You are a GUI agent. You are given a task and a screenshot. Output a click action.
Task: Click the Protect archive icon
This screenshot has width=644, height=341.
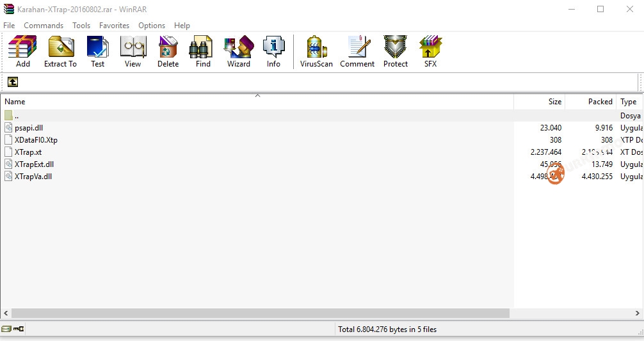click(x=395, y=46)
